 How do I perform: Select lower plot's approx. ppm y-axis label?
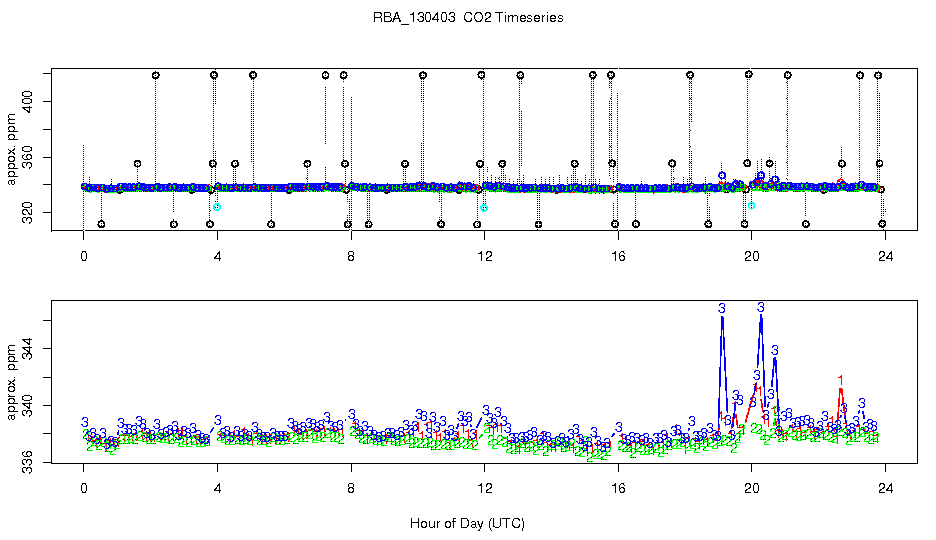tap(12, 382)
